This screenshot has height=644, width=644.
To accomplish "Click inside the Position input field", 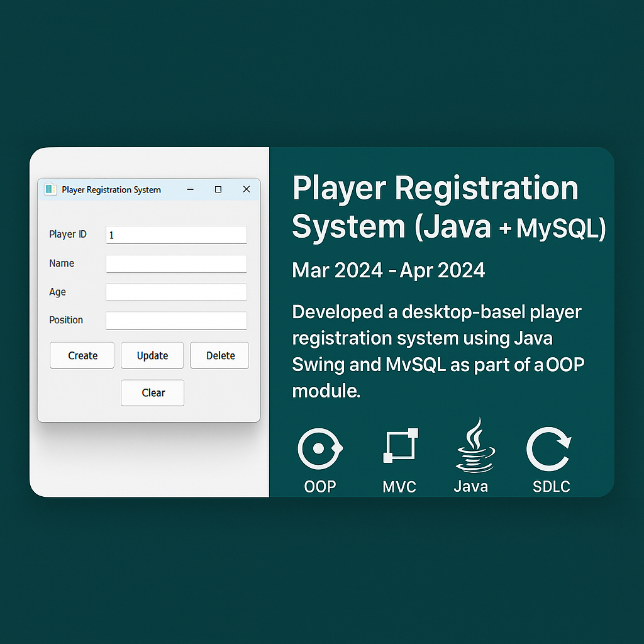I will pos(176,320).
